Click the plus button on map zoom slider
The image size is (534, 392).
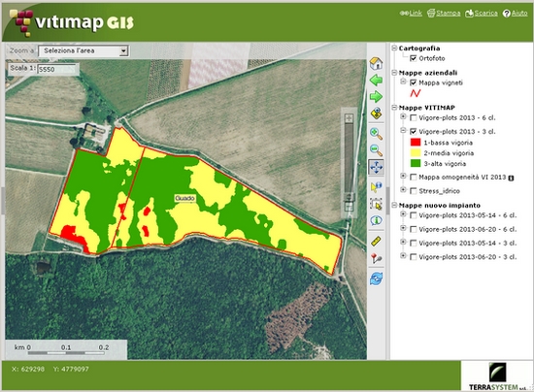click(x=349, y=118)
